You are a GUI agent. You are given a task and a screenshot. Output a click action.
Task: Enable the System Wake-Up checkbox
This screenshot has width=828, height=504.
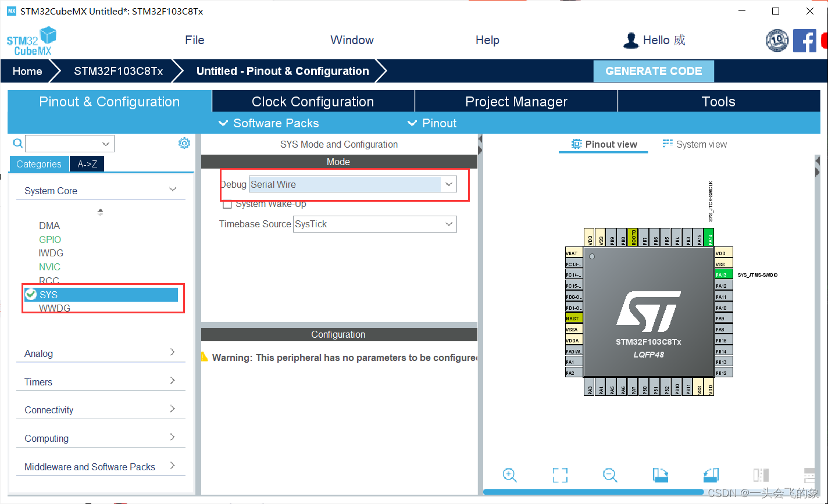(x=227, y=204)
